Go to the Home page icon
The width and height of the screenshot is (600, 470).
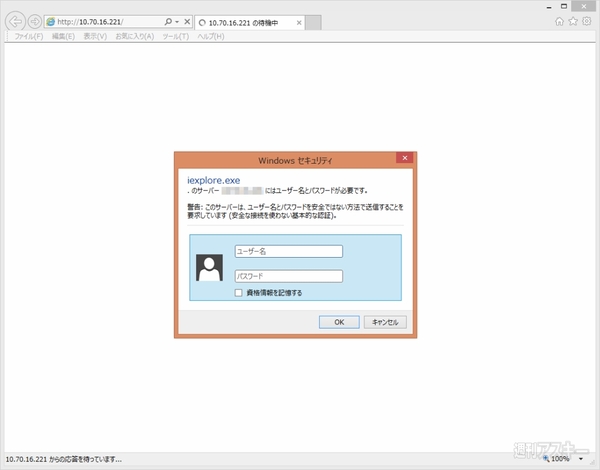click(559, 21)
